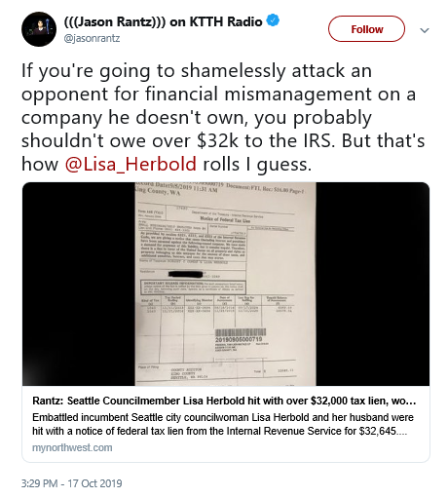Open the Rantz Seattle Councilmember article headline

[x=224, y=401]
